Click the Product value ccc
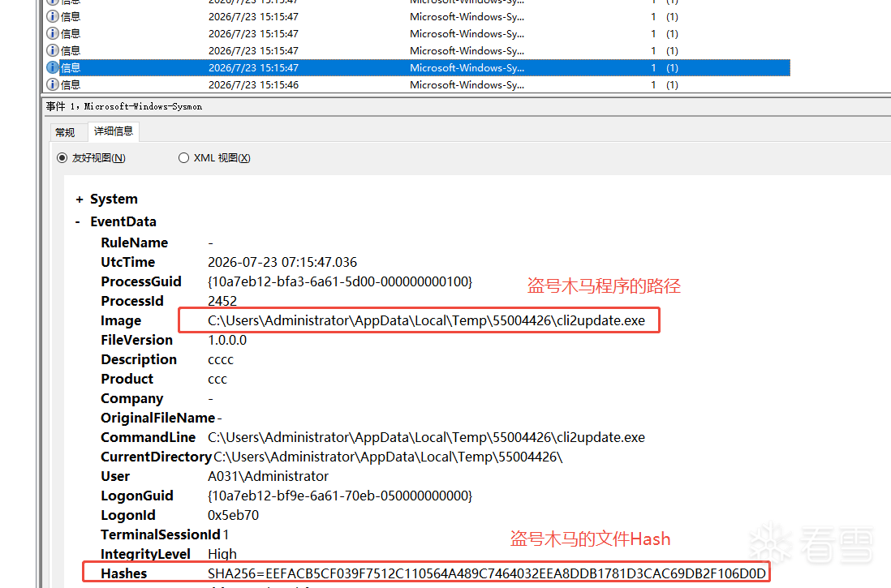 217,379
